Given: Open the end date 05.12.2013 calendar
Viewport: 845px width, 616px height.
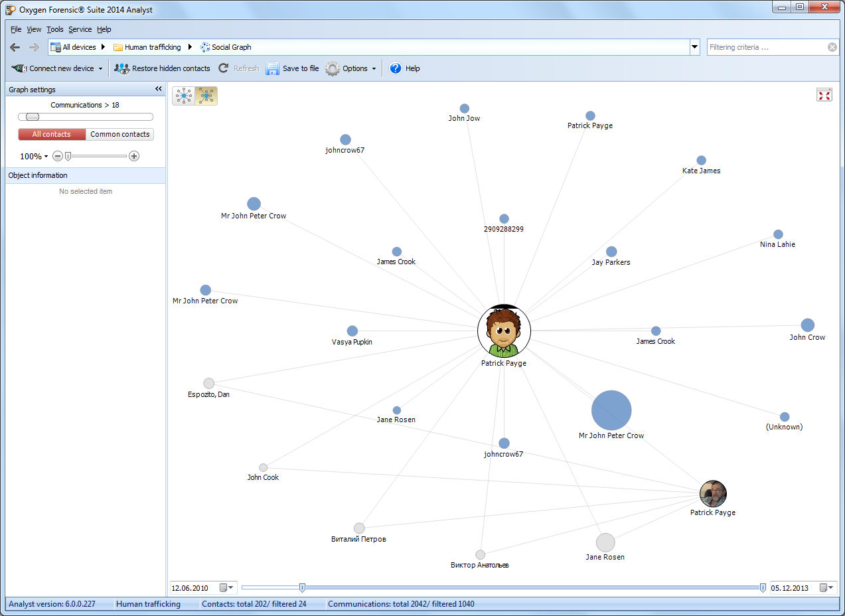Looking at the screenshot, I should [826, 587].
